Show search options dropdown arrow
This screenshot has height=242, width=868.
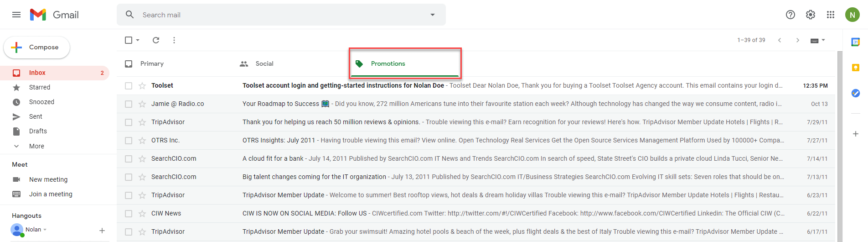pyautogui.click(x=433, y=15)
